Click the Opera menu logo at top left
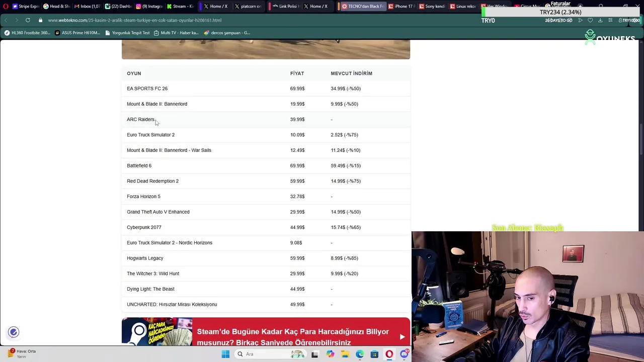This screenshot has height=362, width=644. 6,7
